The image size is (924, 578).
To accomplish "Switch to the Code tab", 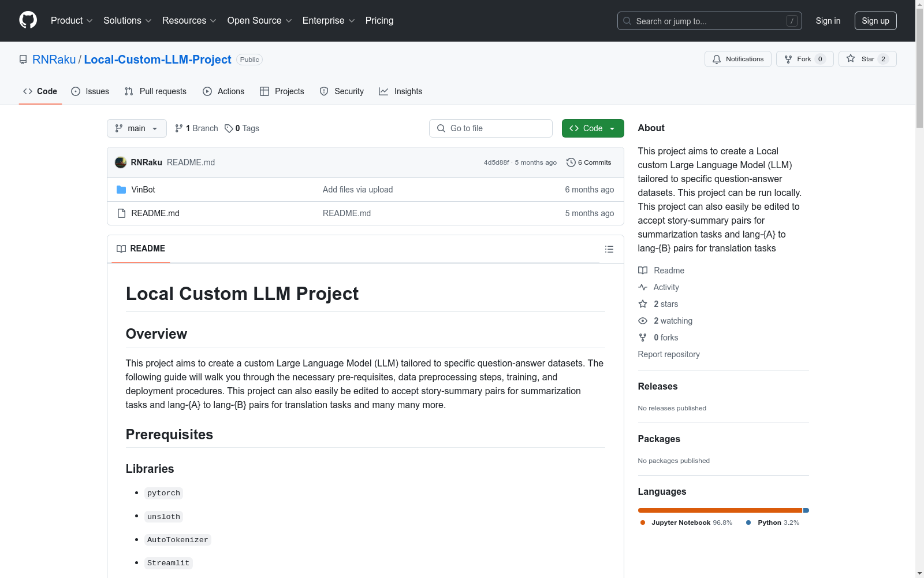I will (x=40, y=91).
